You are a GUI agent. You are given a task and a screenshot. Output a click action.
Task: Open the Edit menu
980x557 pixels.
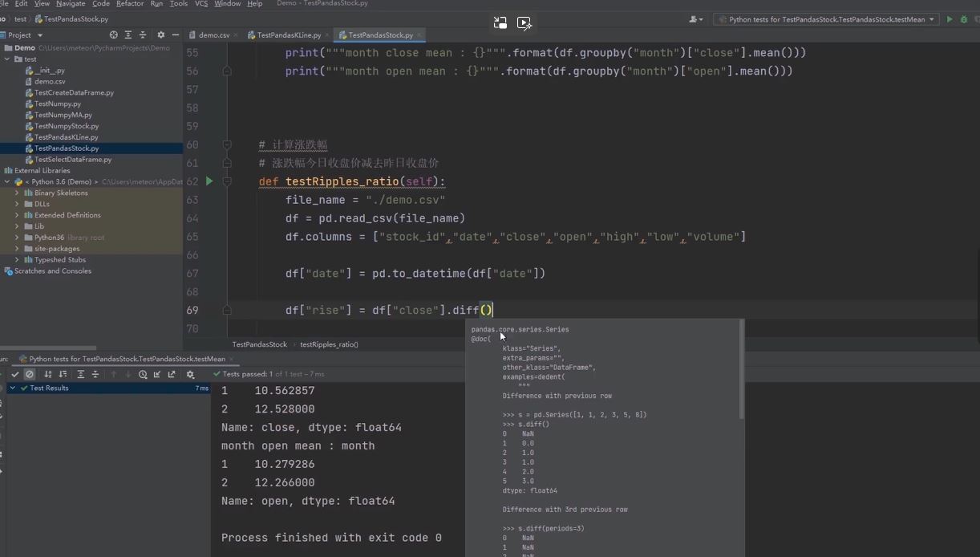[21, 4]
